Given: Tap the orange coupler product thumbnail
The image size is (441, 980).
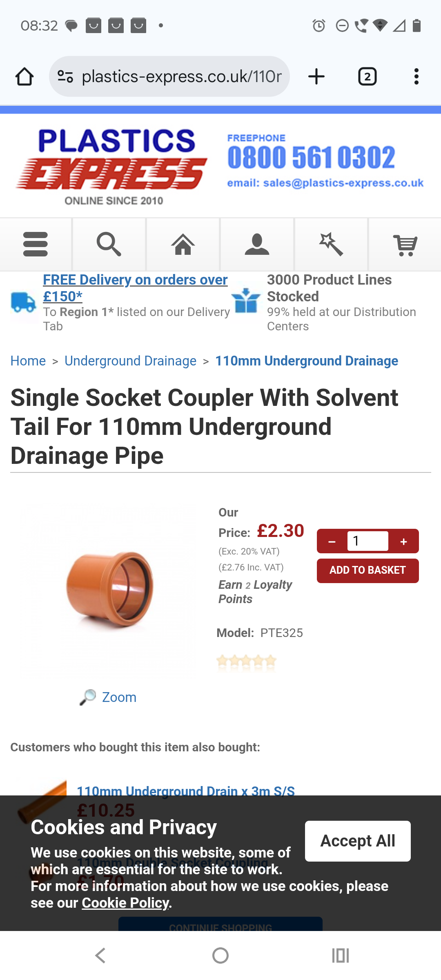Looking at the screenshot, I should (109, 588).
